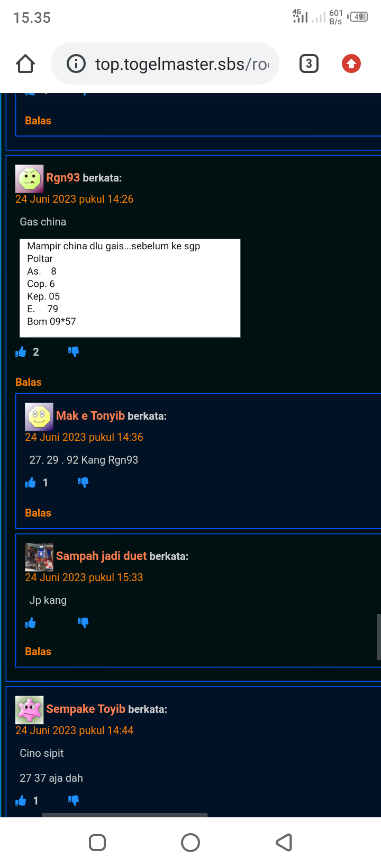Image resolution: width=381 pixels, height=868 pixels.
Task: Thumbs up Sempake Toyib's comment
Action: point(21,801)
